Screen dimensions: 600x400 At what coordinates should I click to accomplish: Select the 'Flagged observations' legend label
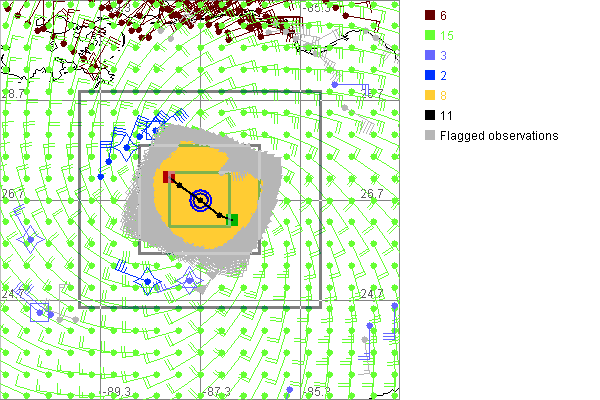point(498,136)
